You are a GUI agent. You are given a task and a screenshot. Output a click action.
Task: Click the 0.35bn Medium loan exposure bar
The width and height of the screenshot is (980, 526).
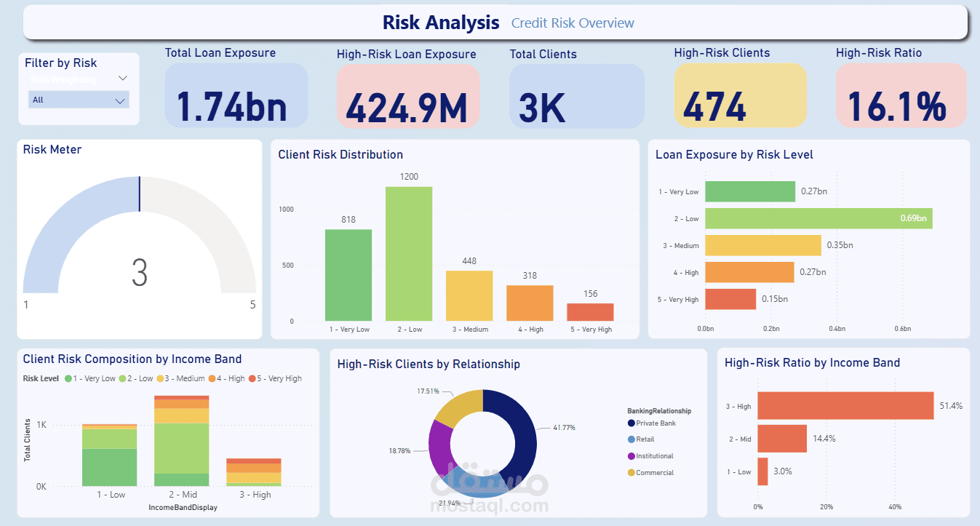pyautogui.click(x=763, y=245)
